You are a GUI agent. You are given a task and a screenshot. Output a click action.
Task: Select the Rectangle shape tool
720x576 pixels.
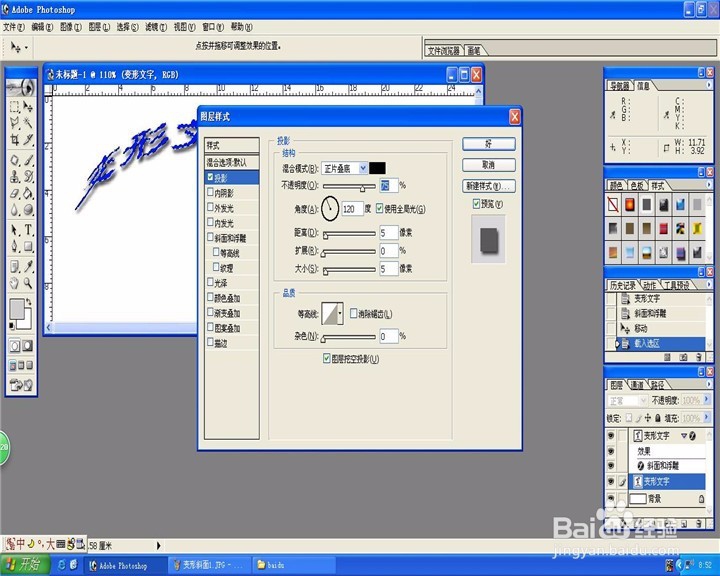(x=28, y=247)
